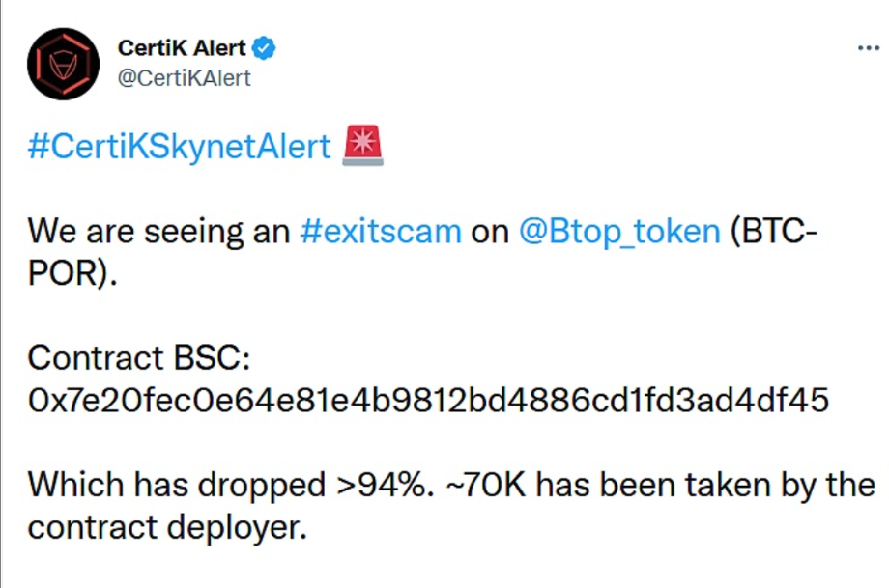The height and width of the screenshot is (588, 889).
Task: Open the #exitscam hashtag
Action: coord(380,231)
